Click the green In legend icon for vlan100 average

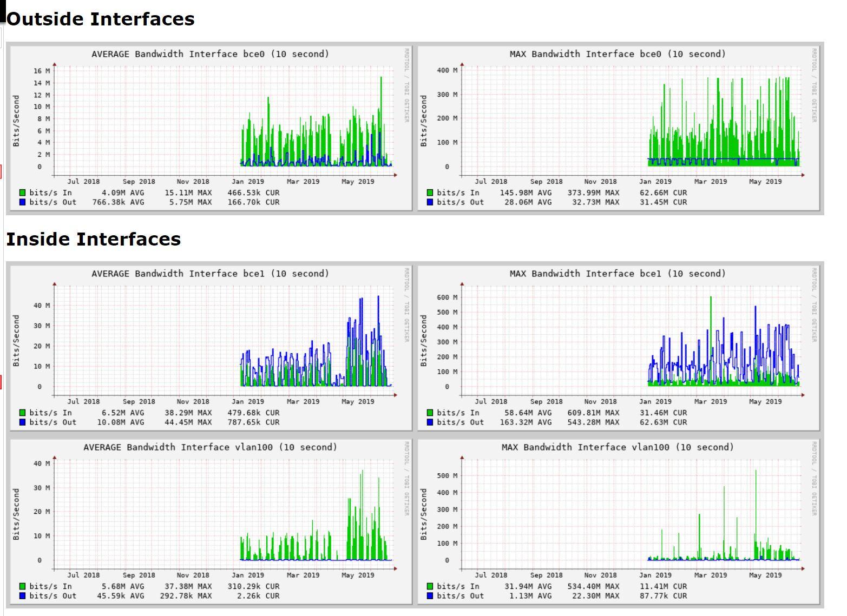tap(22, 586)
